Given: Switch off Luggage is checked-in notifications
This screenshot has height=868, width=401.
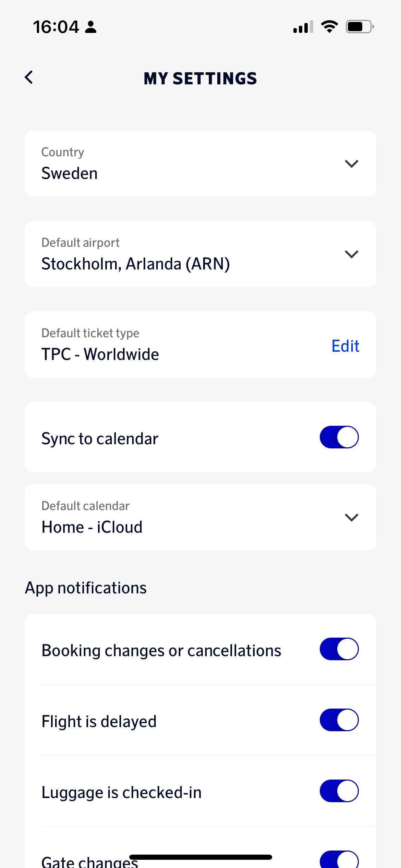Looking at the screenshot, I should (339, 791).
